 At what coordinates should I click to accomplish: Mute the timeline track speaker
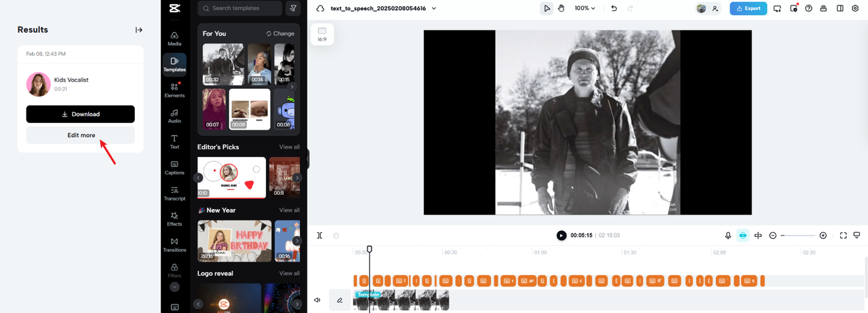(317, 299)
